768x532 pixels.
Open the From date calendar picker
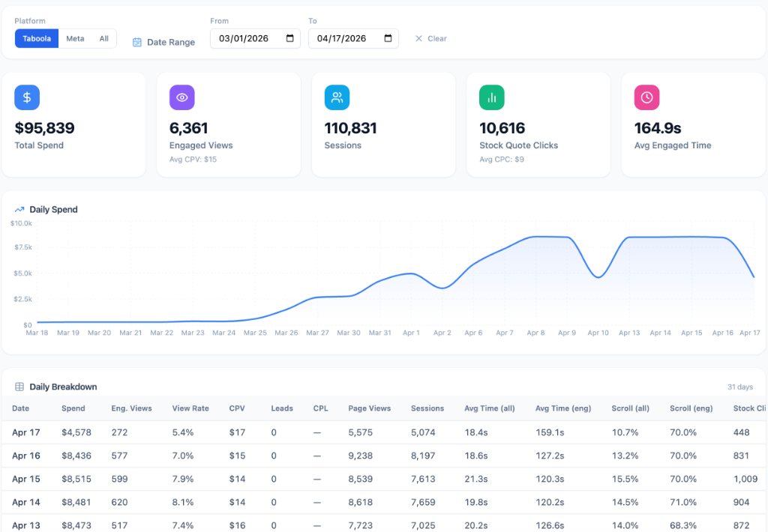(290, 38)
